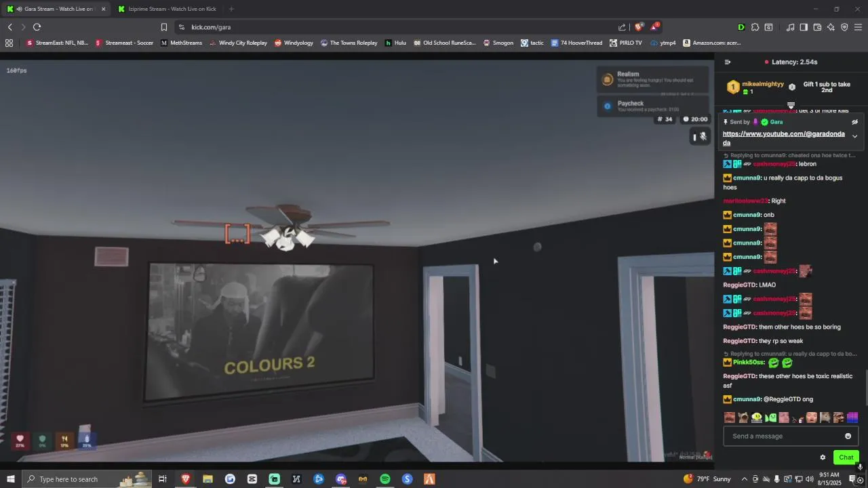Open the Hulu bookmark
868x488 pixels.
coord(395,43)
